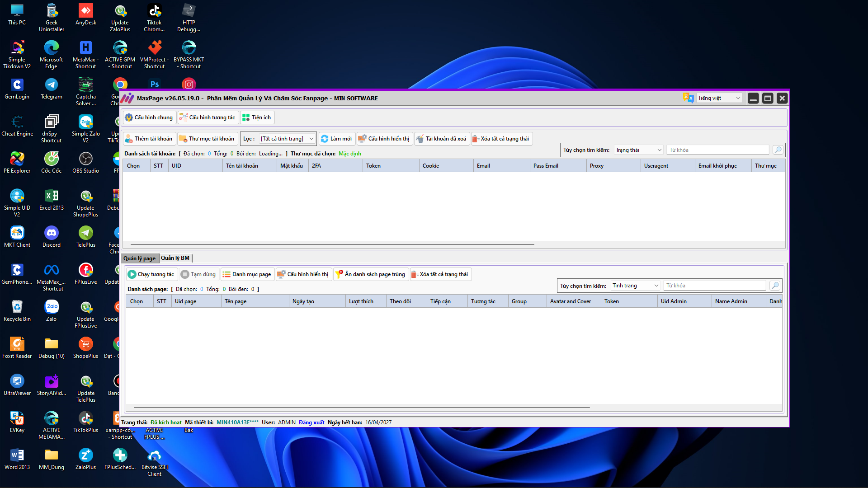
Task: Open Word 2013 desktop icon
Action: point(17,460)
